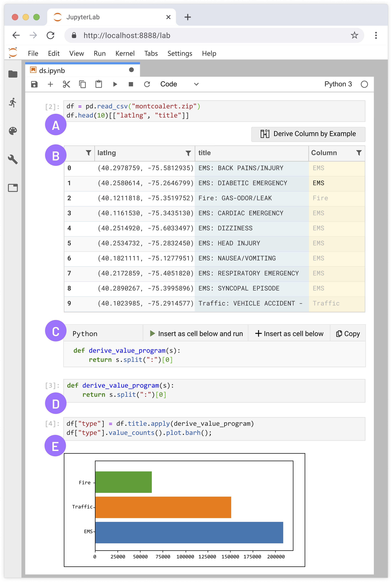Click Insert as cell below
Screen dimensions: 392x582
pyautogui.click(x=289, y=334)
